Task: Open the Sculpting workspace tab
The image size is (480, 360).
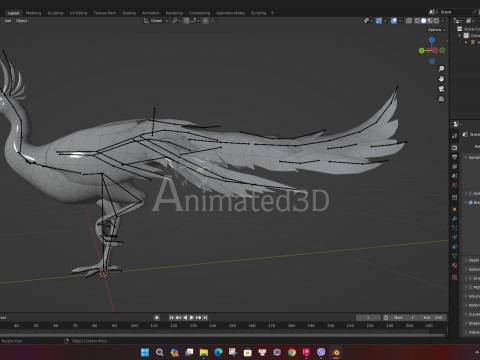Action: pyautogui.click(x=55, y=13)
